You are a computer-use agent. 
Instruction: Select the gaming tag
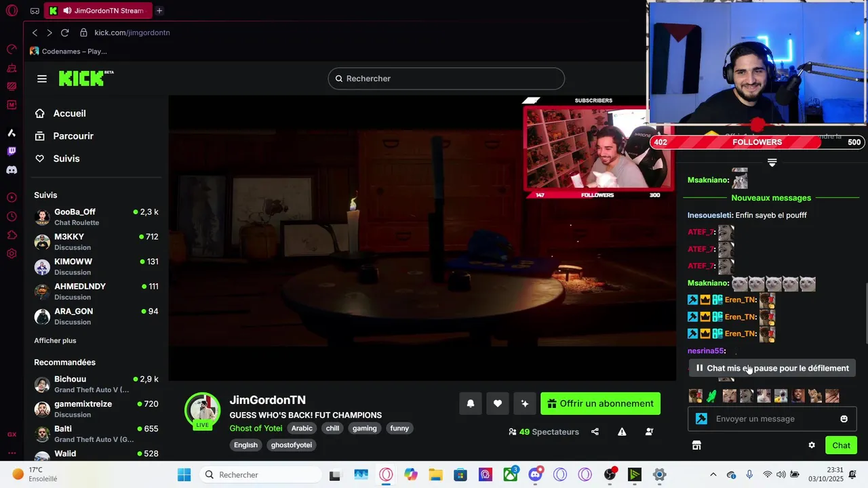click(364, 428)
